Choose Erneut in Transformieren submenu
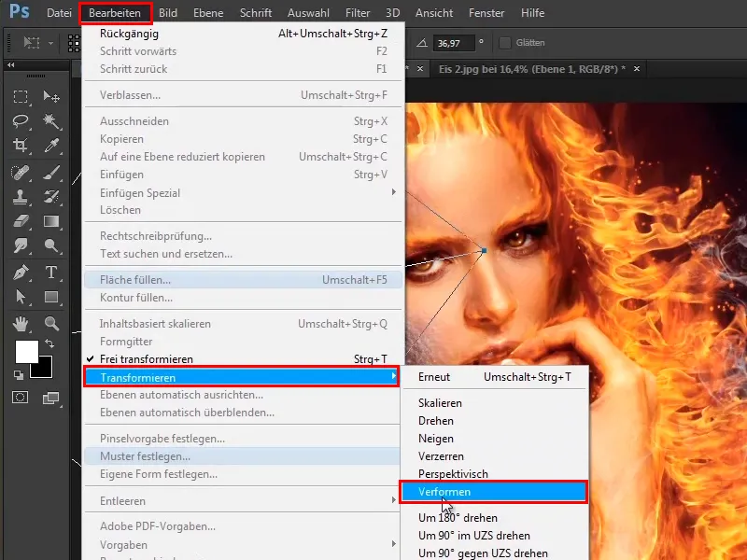747x560 pixels. tap(496, 377)
